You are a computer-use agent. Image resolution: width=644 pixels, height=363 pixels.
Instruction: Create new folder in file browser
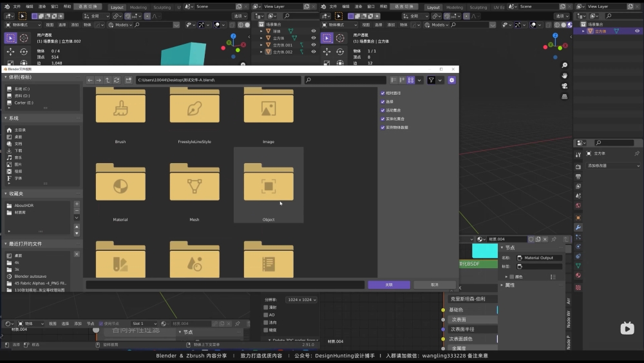[129, 80]
